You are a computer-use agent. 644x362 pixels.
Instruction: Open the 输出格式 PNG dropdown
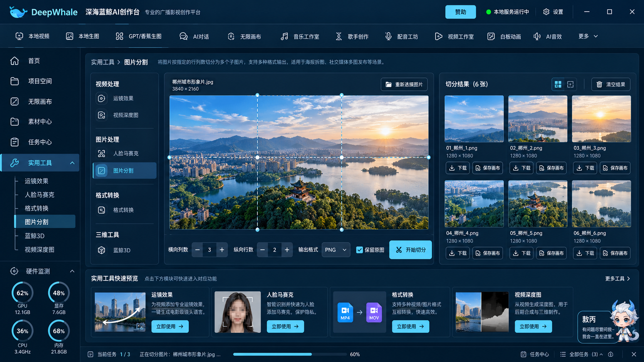(336, 250)
